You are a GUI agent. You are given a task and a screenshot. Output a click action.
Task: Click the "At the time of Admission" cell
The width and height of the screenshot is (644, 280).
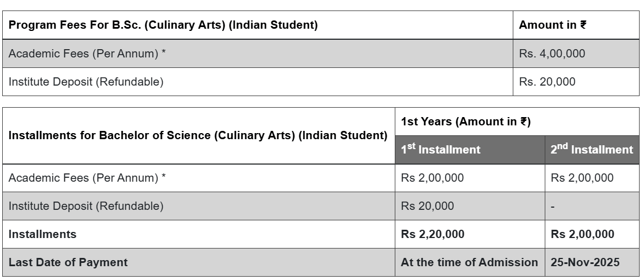469,262
